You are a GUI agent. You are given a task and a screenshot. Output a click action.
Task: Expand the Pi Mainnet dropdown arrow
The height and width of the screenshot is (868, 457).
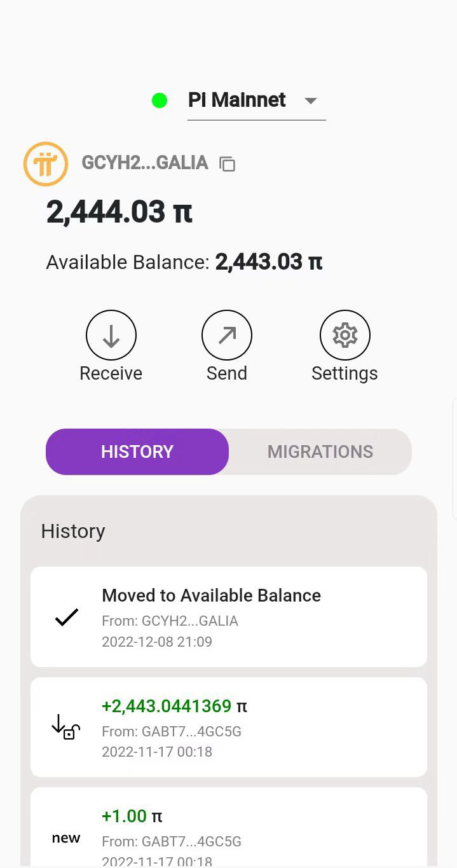[x=310, y=100]
